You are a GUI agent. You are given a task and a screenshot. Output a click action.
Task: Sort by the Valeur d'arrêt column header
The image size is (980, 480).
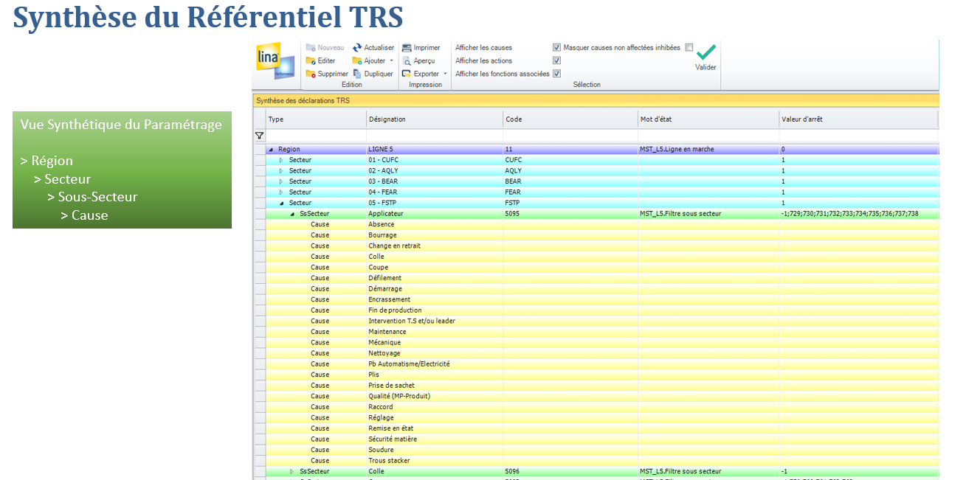(x=858, y=119)
